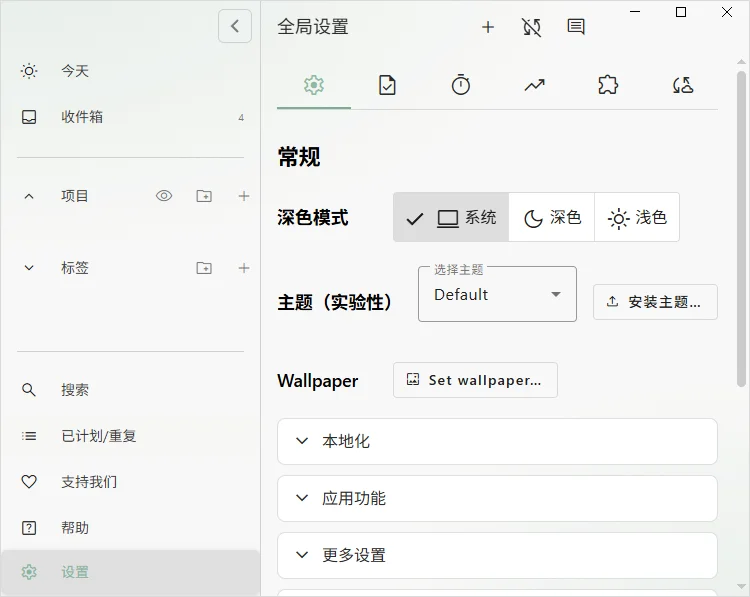Click the 主题（实验性）label
This screenshot has width=750, height=597.
[335, 302]
